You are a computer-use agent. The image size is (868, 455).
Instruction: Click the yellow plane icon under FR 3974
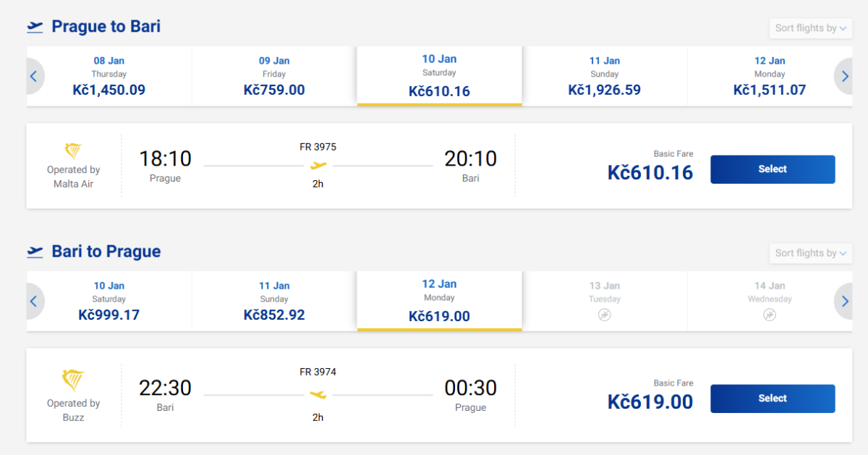click(318, 394)
